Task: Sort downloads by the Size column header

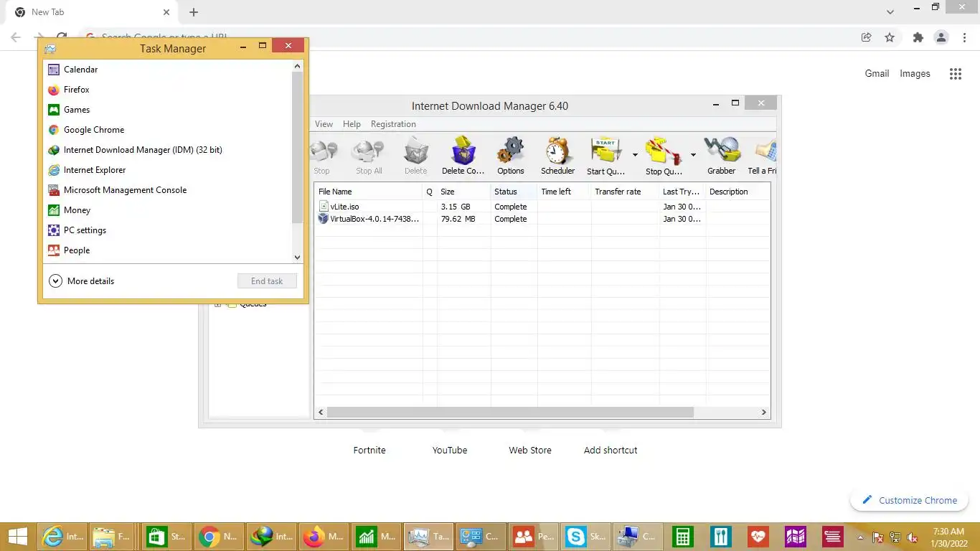Action: [x=463, y=192]
